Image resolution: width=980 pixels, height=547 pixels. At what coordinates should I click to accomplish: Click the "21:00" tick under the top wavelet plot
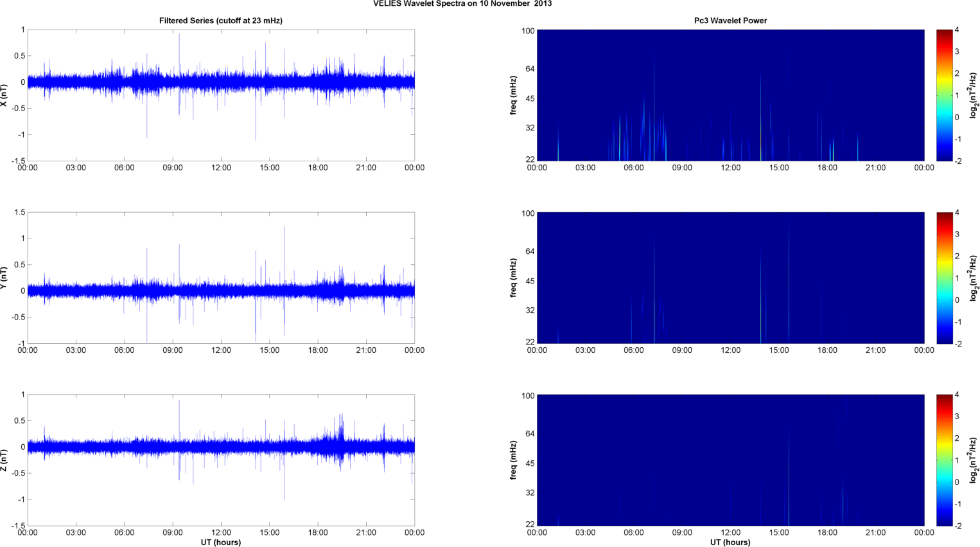[x=875, y=168]
